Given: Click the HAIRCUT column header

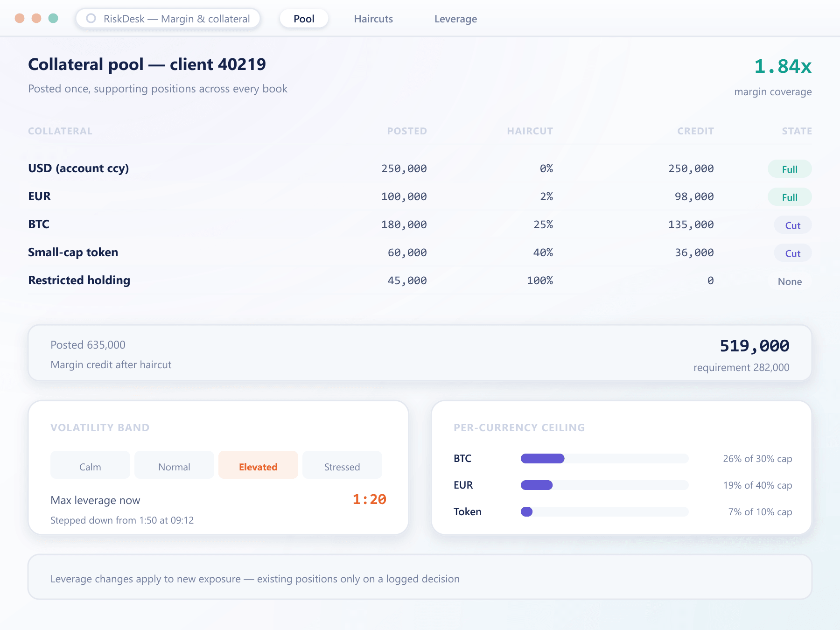Looking at the screenshot, I should [x=530, y=131].
